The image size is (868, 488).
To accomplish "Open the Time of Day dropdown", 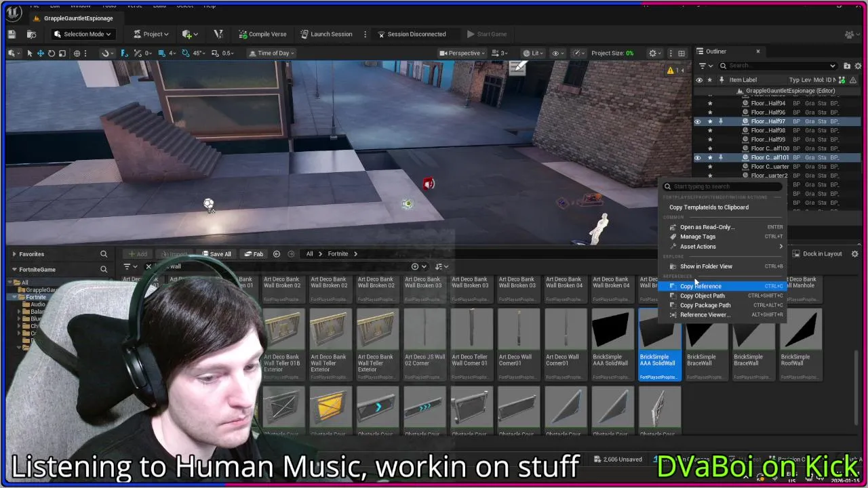I will click(x=273, y=53).
